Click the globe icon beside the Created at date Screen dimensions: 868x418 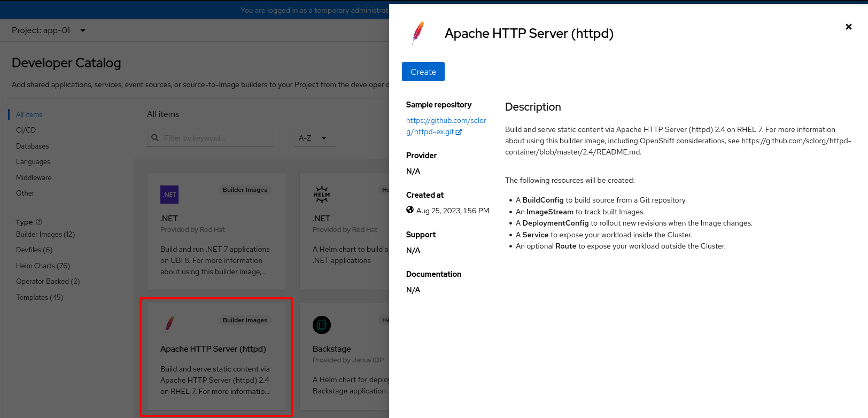click(410, 210)
